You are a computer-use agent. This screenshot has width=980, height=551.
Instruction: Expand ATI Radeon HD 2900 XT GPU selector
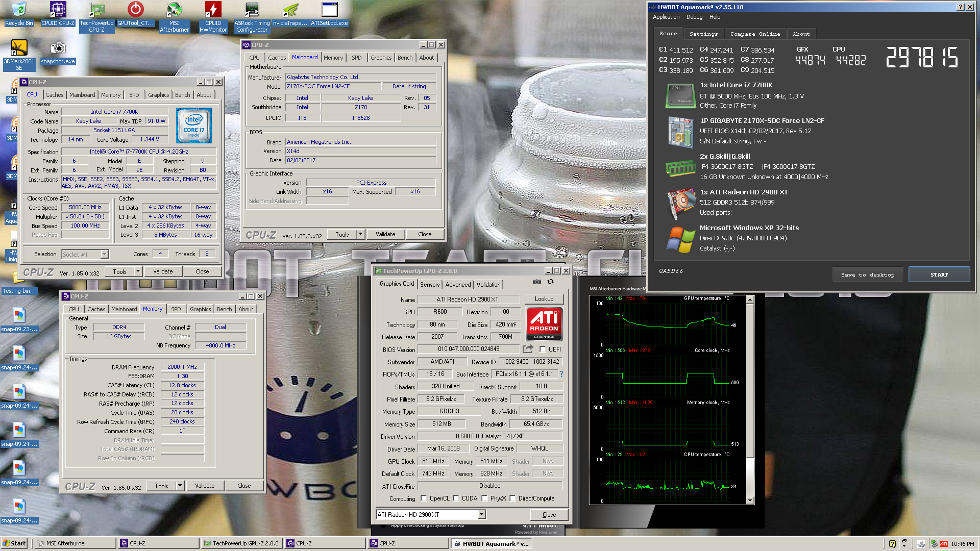coord(481,514)
